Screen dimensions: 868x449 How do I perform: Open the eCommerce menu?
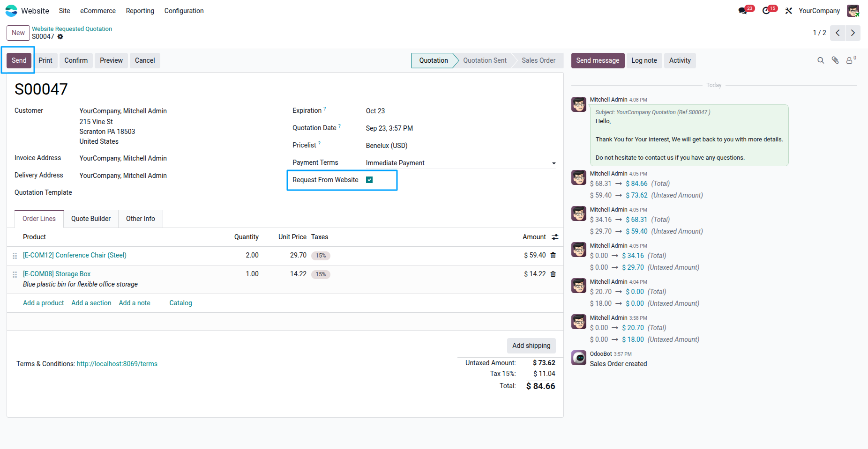click(x=97, y=11)
